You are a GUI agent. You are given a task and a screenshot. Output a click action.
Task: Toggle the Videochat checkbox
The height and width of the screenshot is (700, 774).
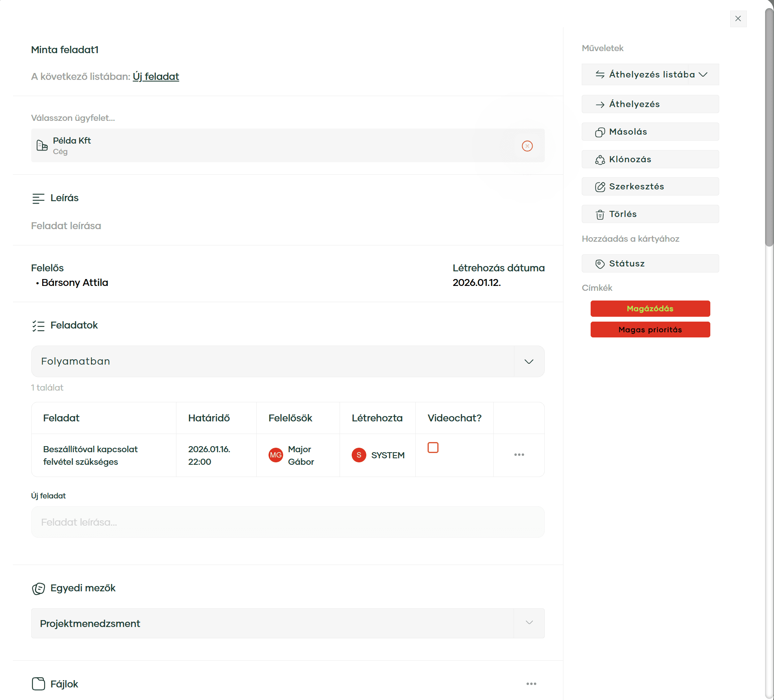433,448
